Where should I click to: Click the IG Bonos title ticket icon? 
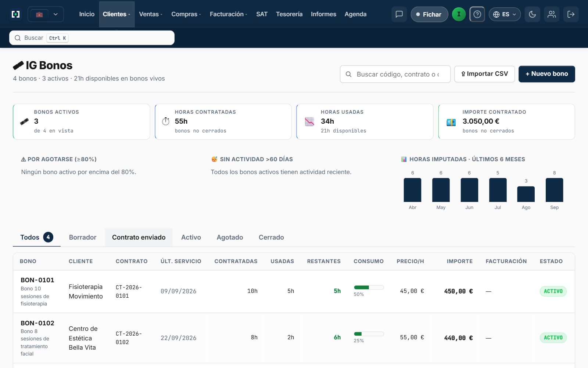[18, 66]
